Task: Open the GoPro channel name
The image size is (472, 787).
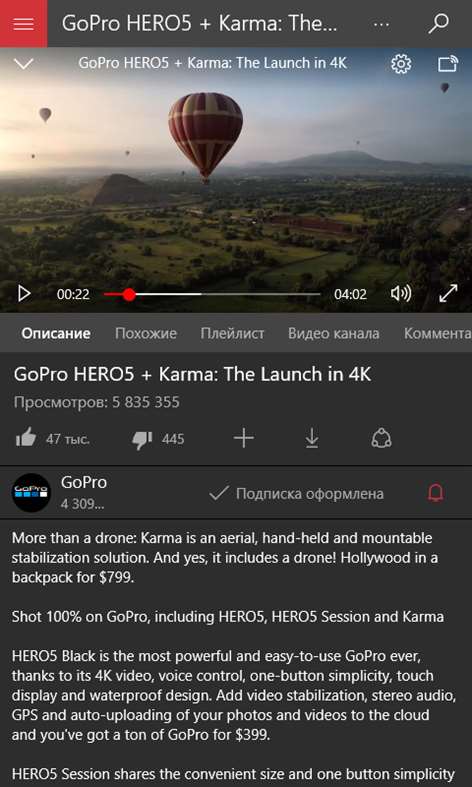Action: pyautogui.click(x=84, y=482)
